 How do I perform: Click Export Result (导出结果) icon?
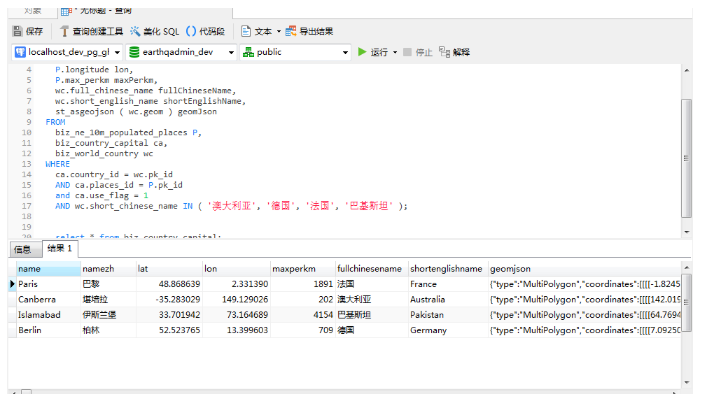[x=291, y=31]
